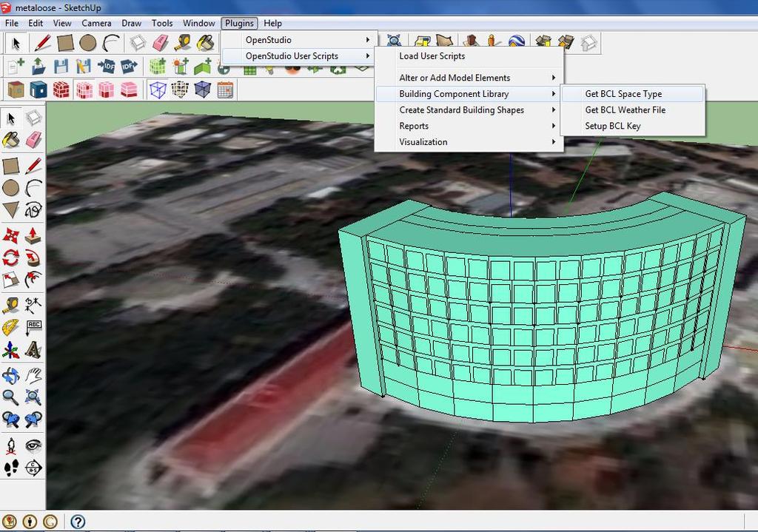This screenshot has height=532, width=758.
Task: Toggle hidden geometry display
Action: coord(181,90)
